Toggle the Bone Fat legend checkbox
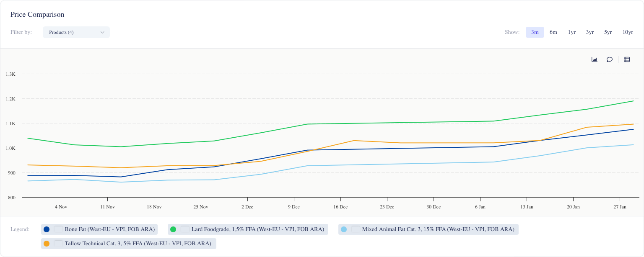 pos(58,229)
